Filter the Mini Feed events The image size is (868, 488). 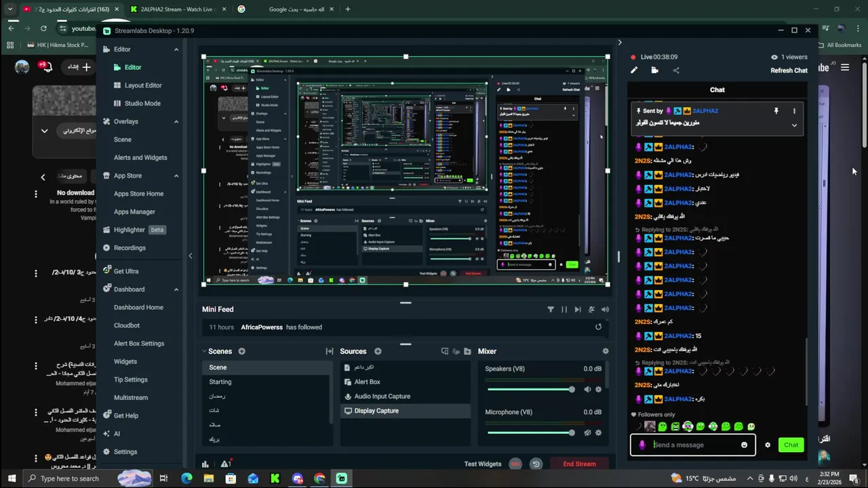point(551,310)
